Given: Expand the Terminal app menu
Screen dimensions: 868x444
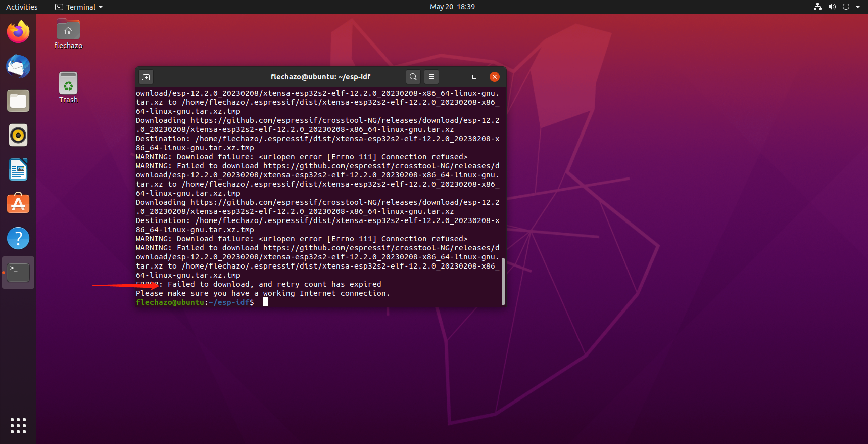Looking at the screenshot, I should pos(79,7).
